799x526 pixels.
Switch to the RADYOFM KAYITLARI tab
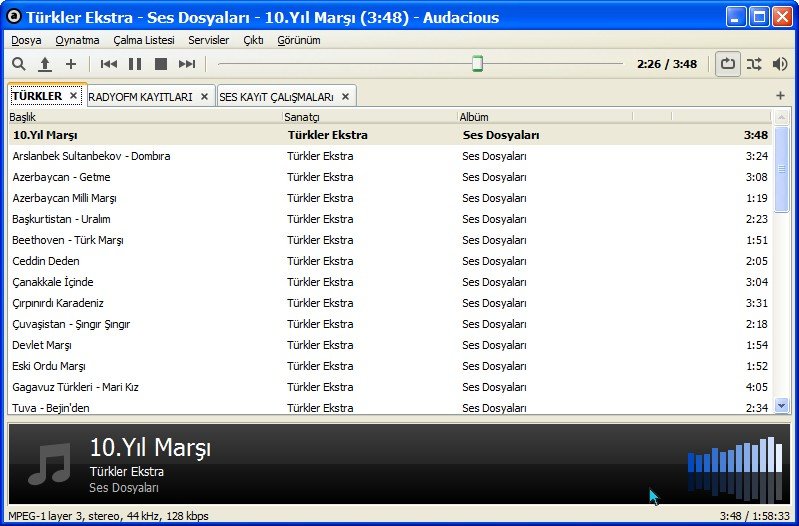pyautogui.click(x=140, y=97)
